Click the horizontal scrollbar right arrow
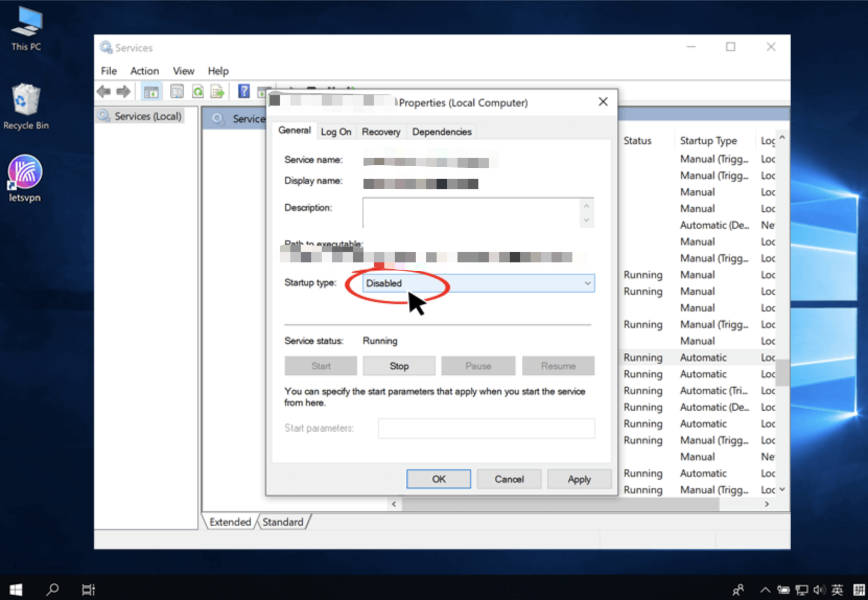 (x=767, y=504)
